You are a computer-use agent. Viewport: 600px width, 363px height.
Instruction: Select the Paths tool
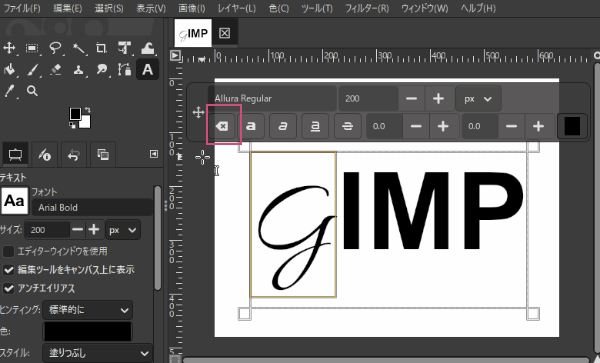(124, 70)
